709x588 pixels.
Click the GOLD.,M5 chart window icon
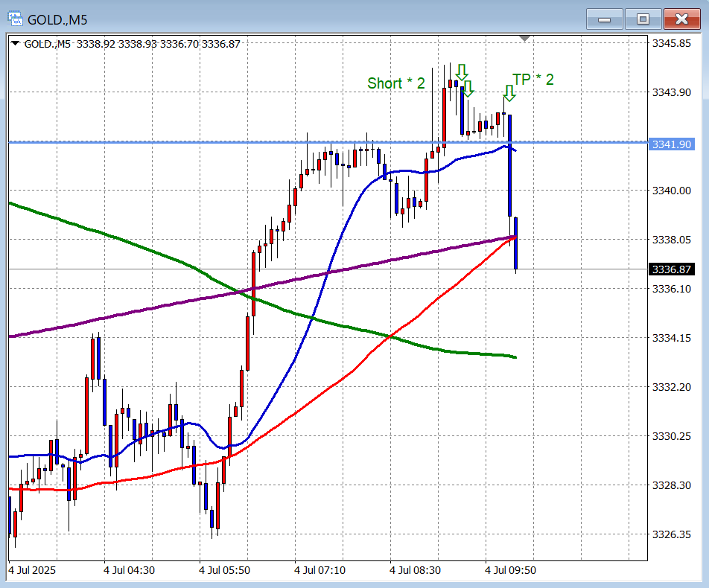pyautogui.click(x=15, y=19)
